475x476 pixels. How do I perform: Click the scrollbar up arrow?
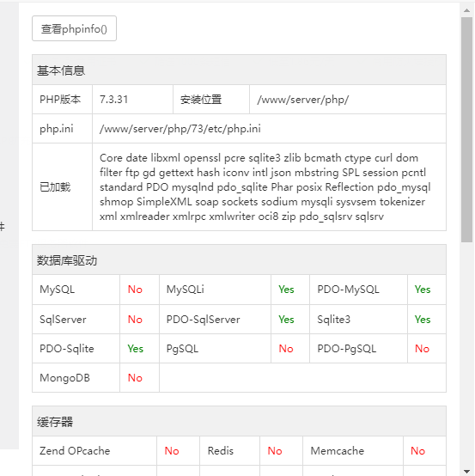coord(466,10)
